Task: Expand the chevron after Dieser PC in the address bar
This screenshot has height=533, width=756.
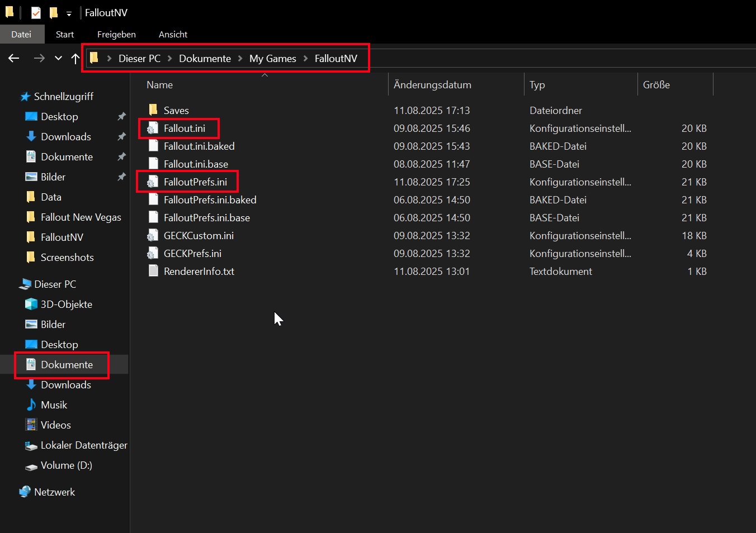Action: pos(169,59)
